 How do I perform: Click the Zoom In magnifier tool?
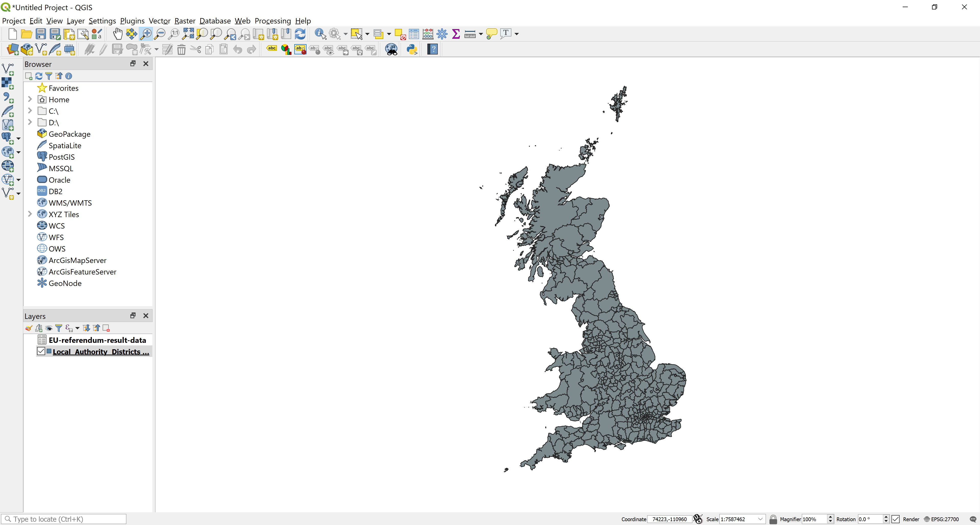(x=146, y=34)
